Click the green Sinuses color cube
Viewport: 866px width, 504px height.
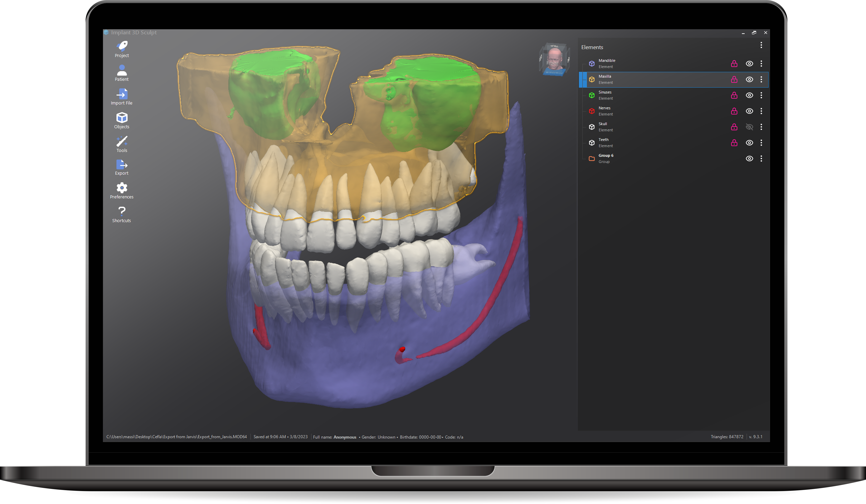591,95
